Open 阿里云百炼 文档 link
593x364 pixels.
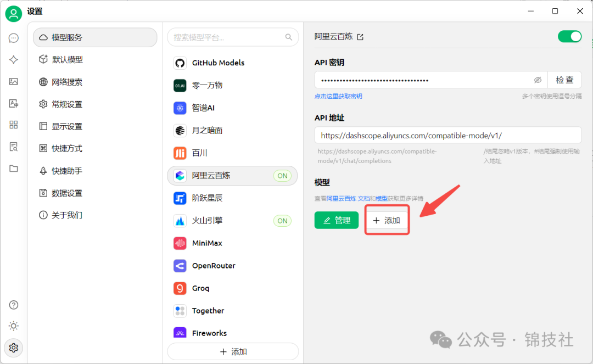click(x=348, y=198)
